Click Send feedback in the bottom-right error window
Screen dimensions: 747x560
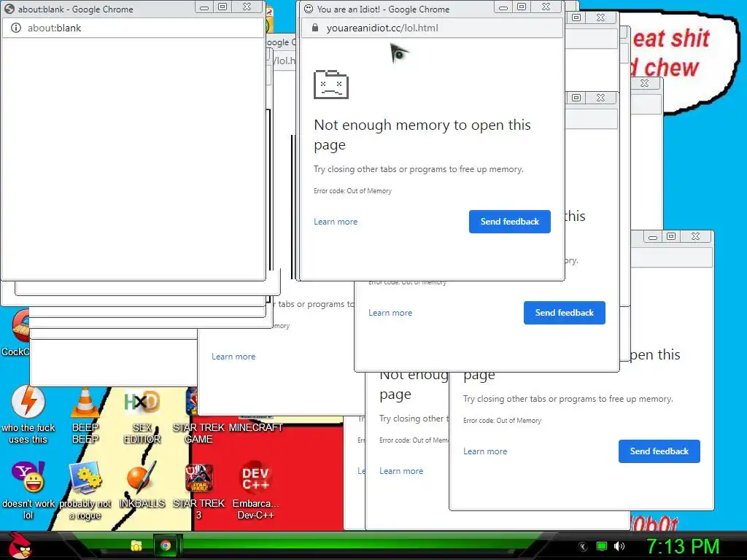pyautogui.click(x=659, y=451)
